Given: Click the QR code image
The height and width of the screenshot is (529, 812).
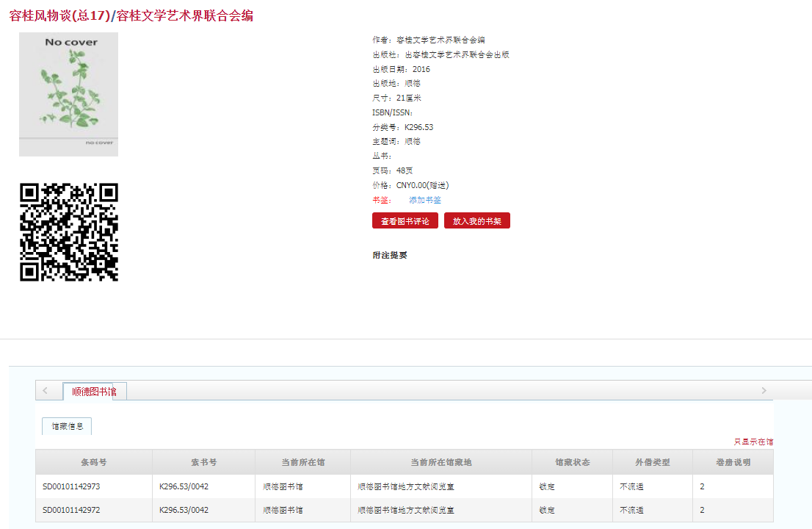Looking at the screenshot, I should pos(69,232).
